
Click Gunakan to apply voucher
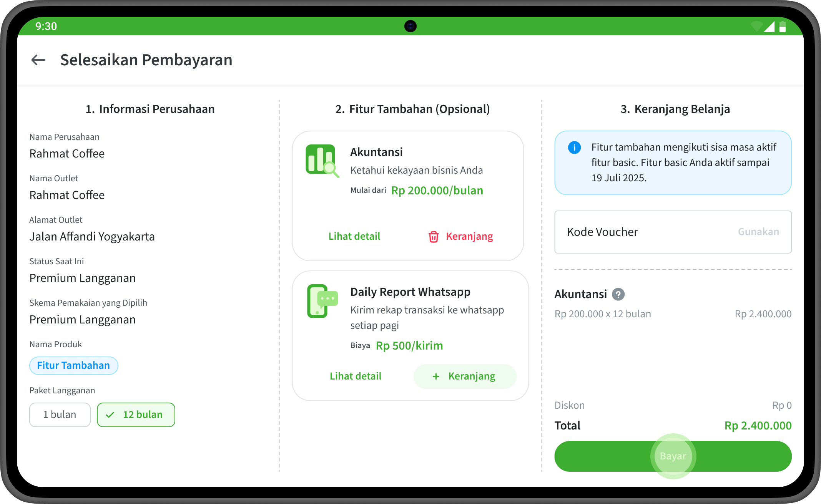(x=758, y=232)
